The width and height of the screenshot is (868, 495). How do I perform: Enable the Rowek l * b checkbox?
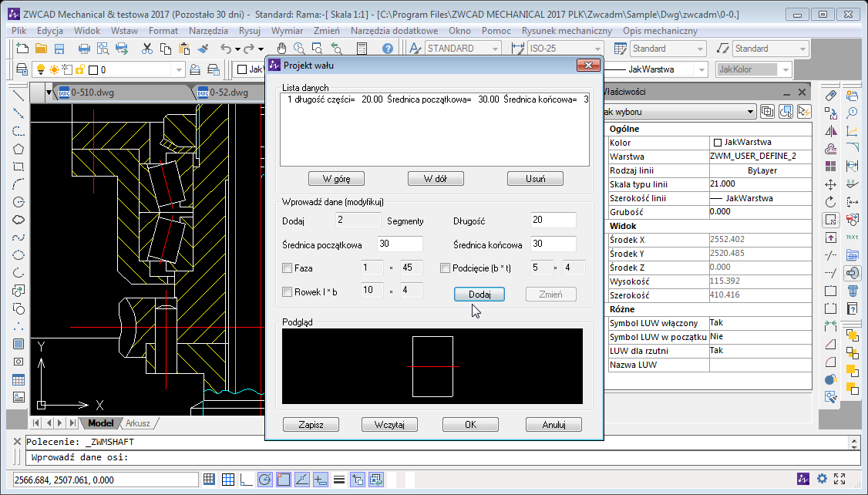288,291
